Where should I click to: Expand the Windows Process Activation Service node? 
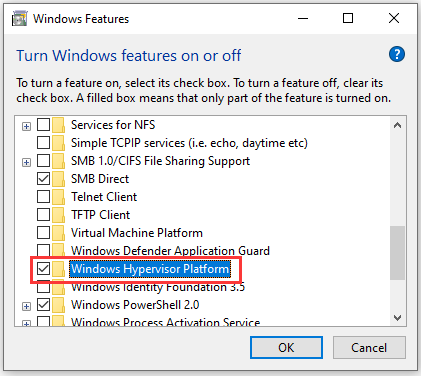point(26,323)
